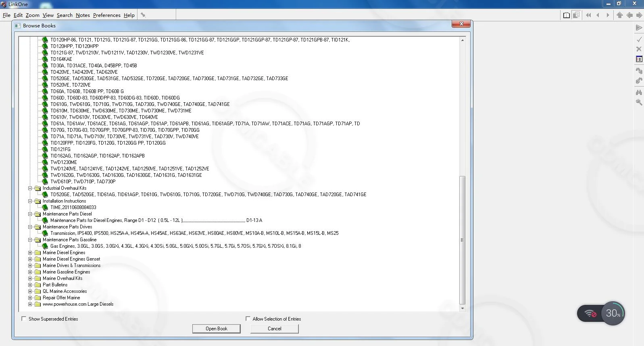Click the scroll down arrow of book list
This screenshot has height=346, width=644.
click(x=463, y=308)
